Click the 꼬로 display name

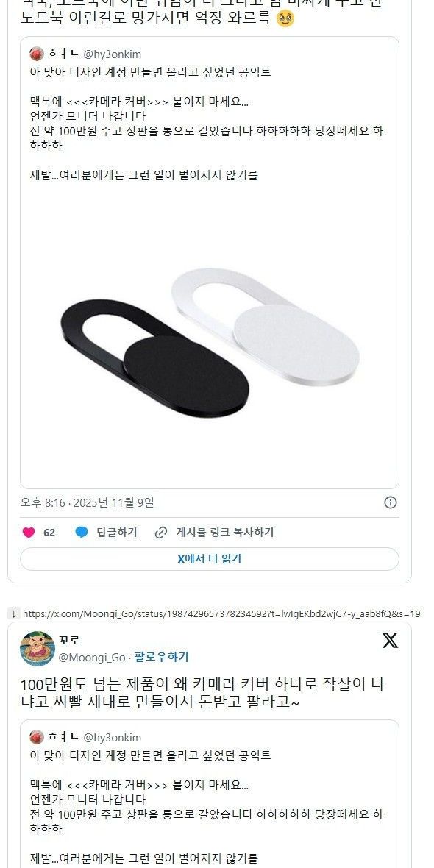point(69,641)
